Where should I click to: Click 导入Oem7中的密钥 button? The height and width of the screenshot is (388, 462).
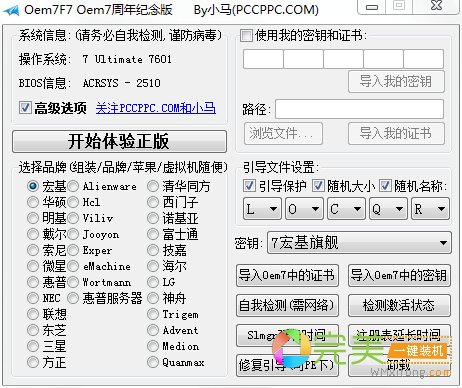[x=399, y=275]
